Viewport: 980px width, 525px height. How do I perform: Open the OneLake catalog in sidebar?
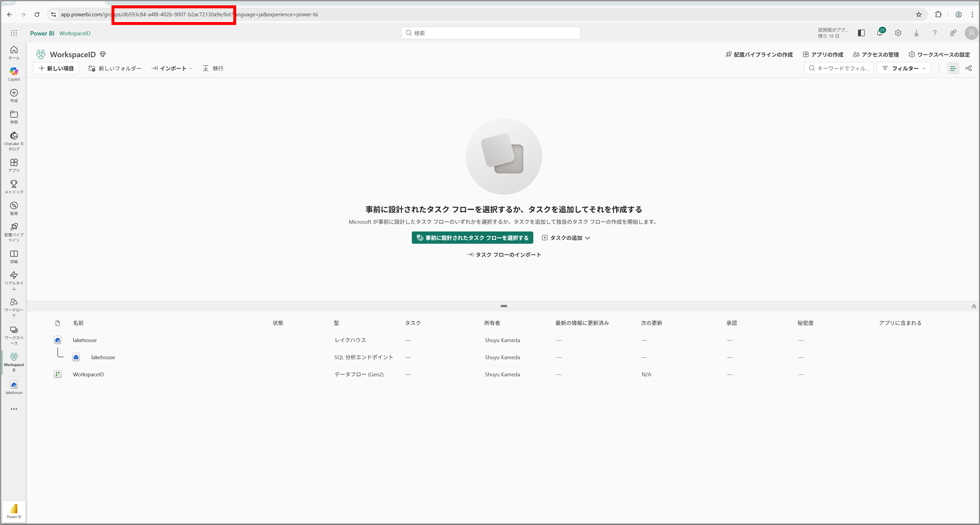pos(14,140)
